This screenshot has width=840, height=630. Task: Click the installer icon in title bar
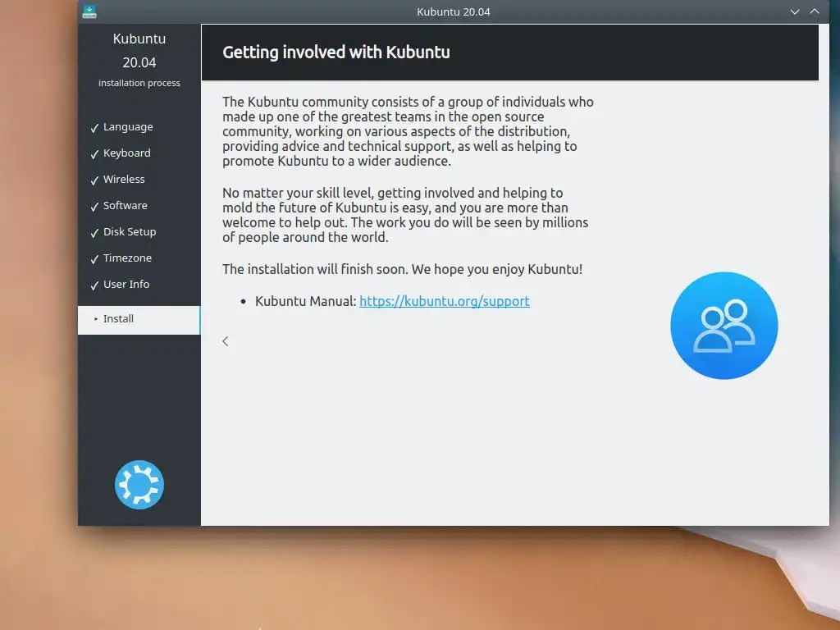pos(89,11)
